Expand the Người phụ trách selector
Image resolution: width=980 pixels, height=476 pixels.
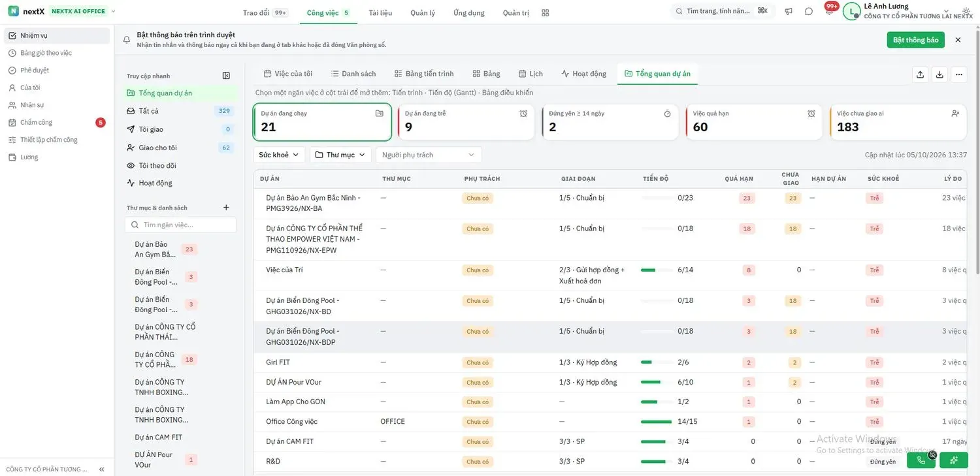pos(429,155)
